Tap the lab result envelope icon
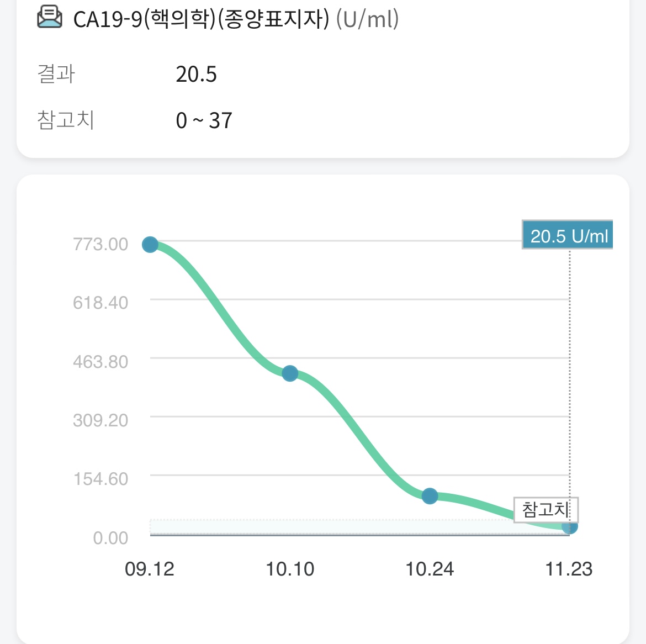 coord(50,17)
